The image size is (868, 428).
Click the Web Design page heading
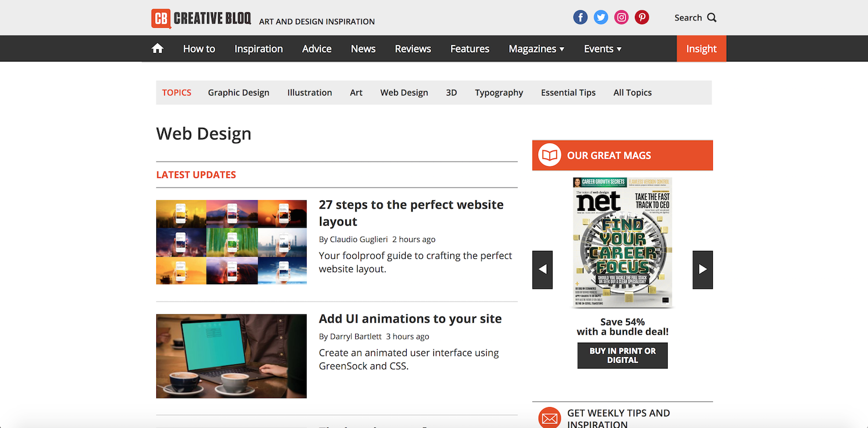tap(204, 134)
